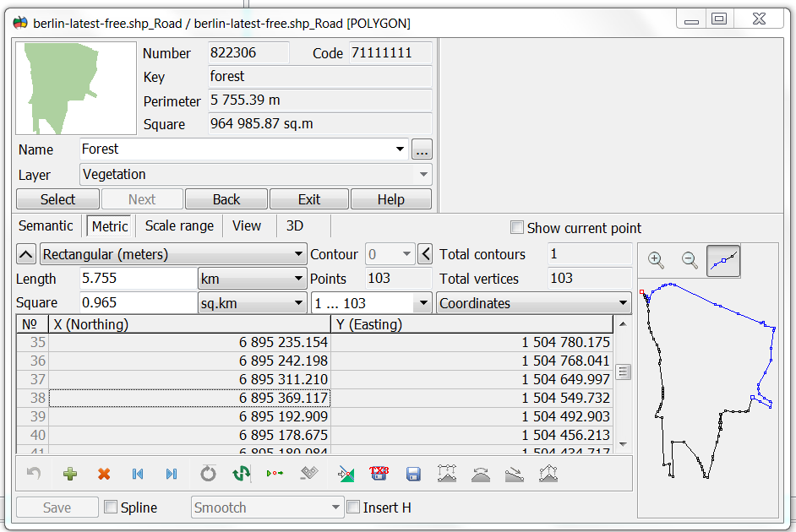
Task: Click the terrain heights with arrows icon
Action: [447, 474]
